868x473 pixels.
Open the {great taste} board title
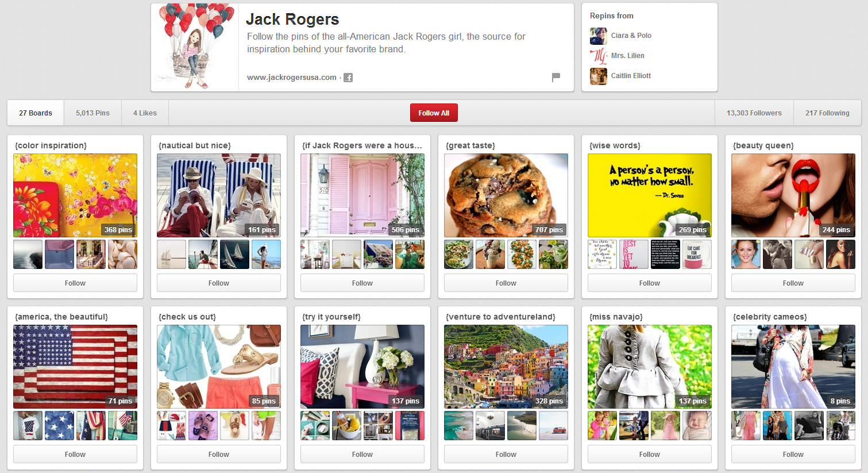tap(470, 145)
